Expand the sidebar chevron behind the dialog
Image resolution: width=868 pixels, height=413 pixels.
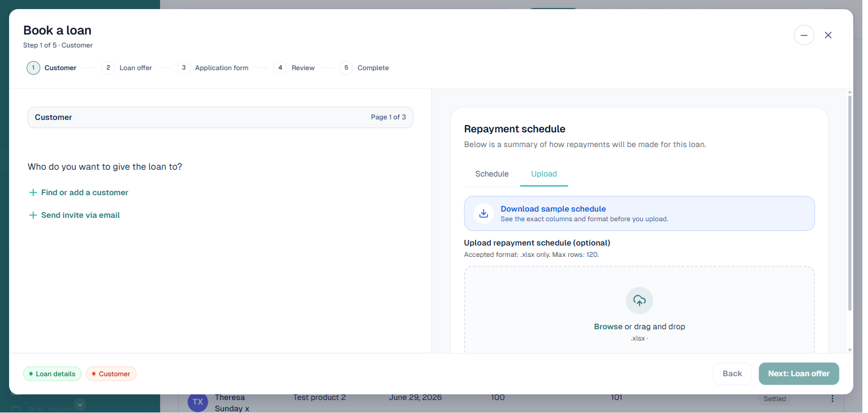click(x=80, y=404)
